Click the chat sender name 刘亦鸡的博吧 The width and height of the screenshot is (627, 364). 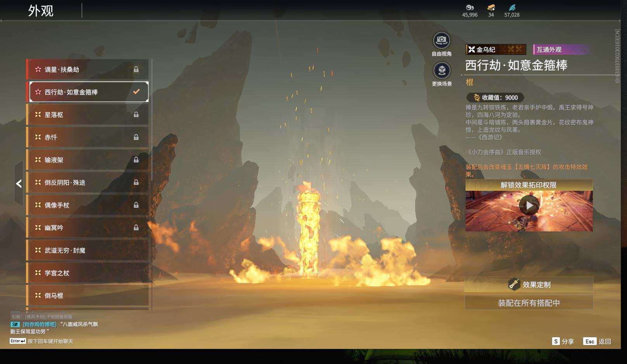point(40,324)
